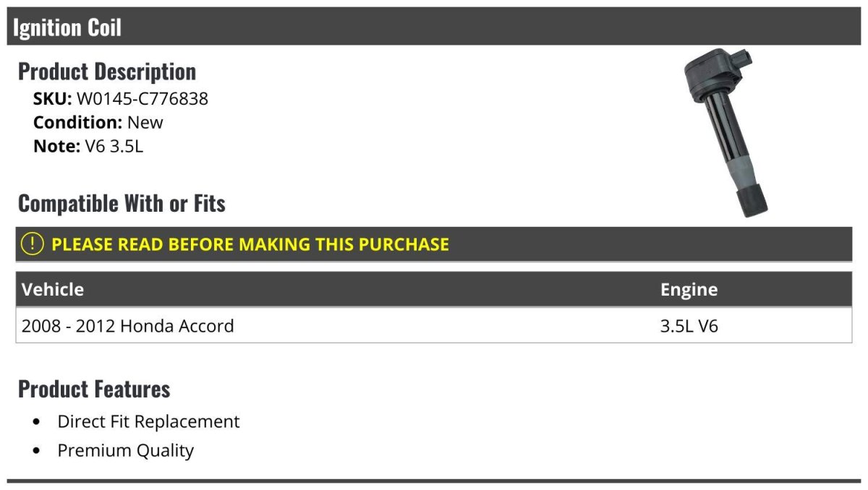The height and width of the screenshot is (490, 868).
Task: Click the Engine column header
Action: (x=689, y=290)
